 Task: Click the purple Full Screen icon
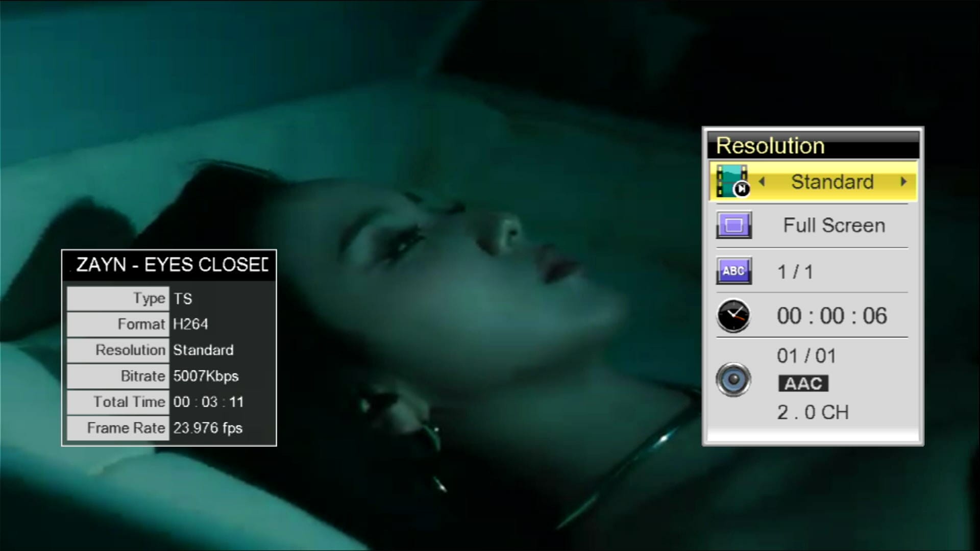click(x=733, y=225)
